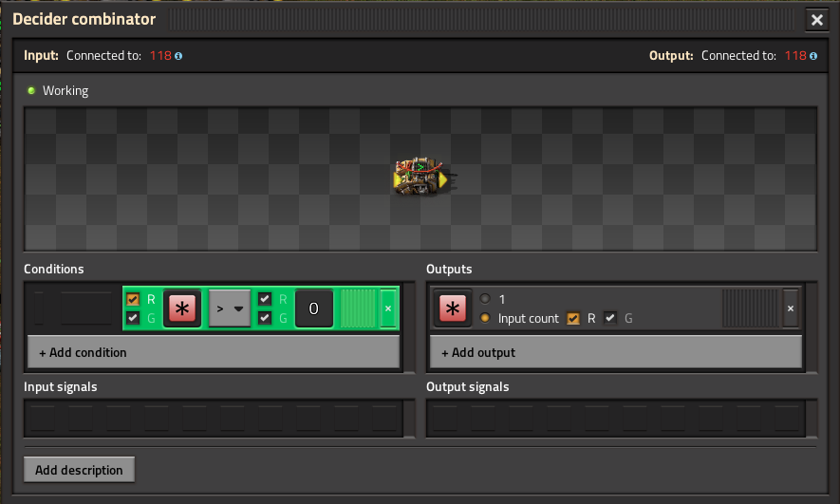
Task: Click the Input signals heading
Action: click(x=61, y=386)
